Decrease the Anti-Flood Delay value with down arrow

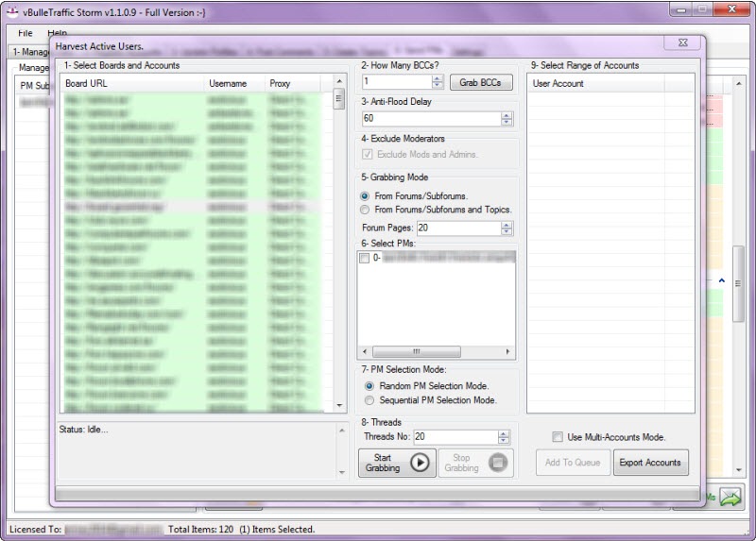coord(507,123)
